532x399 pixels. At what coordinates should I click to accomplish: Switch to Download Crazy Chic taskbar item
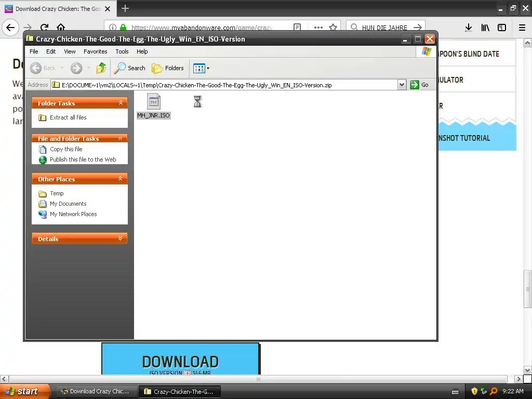tap(96, 391)
